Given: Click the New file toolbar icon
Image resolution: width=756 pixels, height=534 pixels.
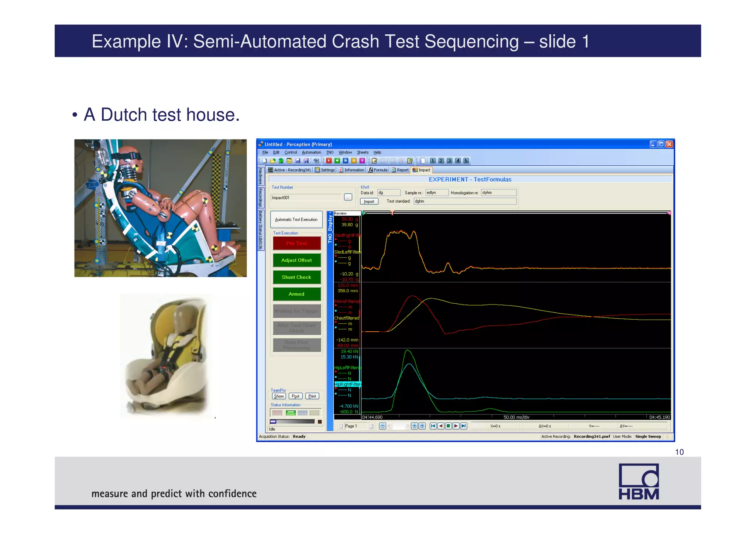Looking at the screenshot, I should pos(265,161).
